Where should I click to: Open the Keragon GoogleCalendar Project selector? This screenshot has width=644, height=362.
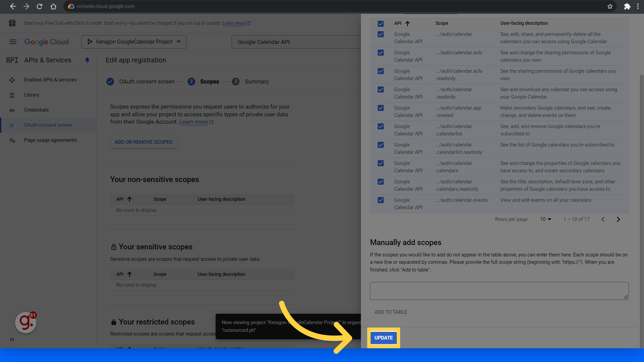134,42
